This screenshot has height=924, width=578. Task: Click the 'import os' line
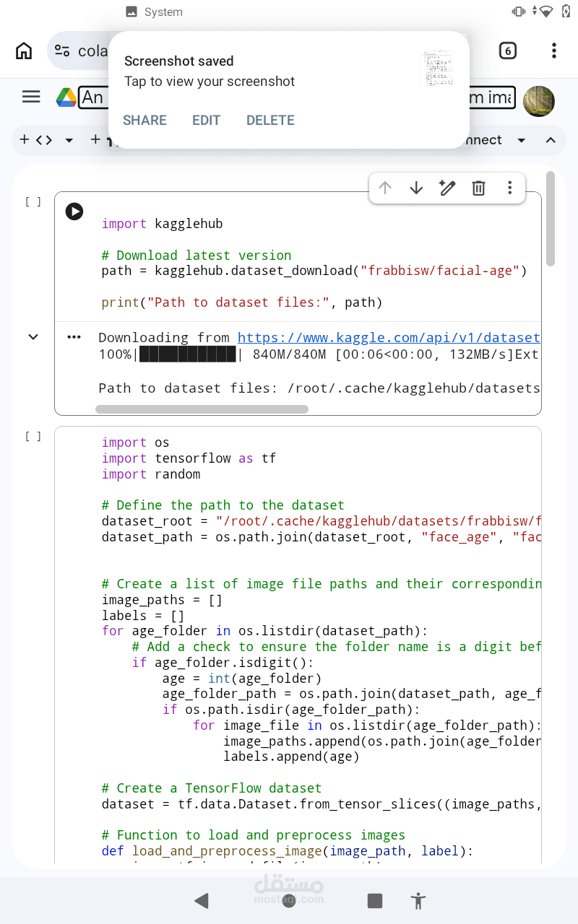point(135,443)
